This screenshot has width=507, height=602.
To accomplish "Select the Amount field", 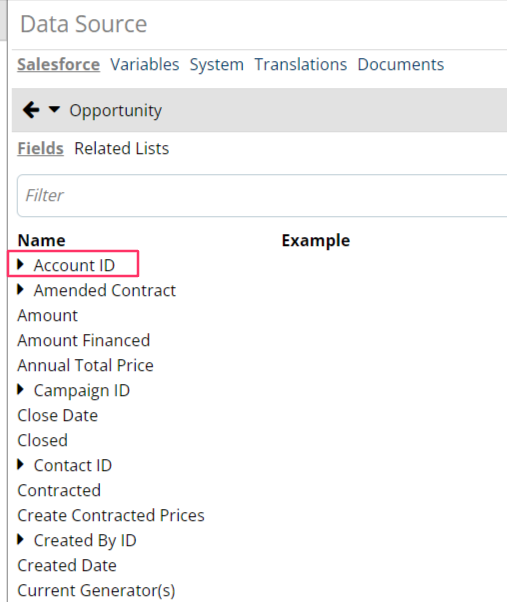I will pyautogui.click(x=48, y=316).
